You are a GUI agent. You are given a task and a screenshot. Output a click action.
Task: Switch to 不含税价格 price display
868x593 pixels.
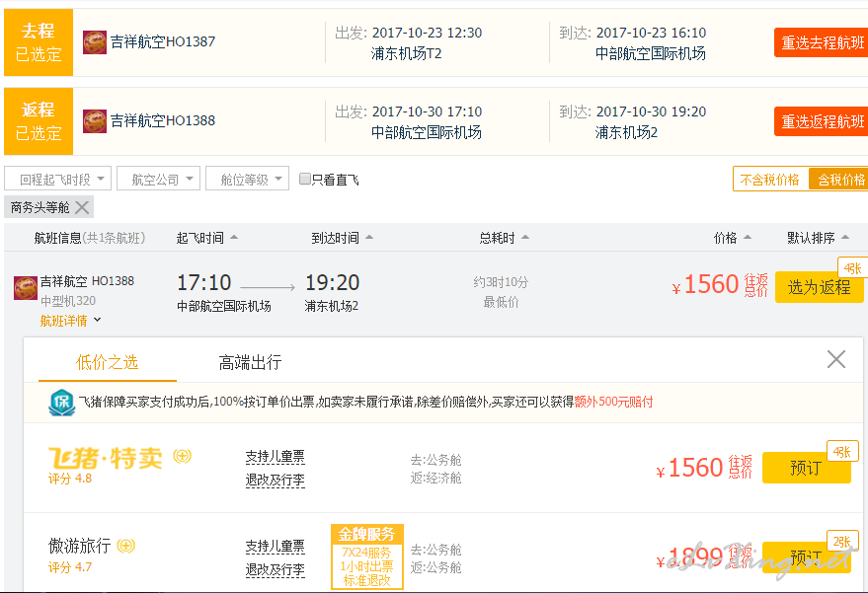pos(770,180)
